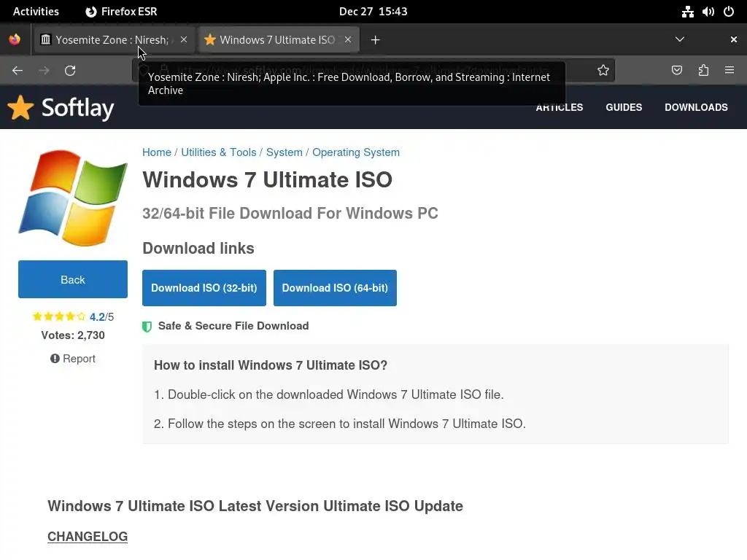
Task: Open the power menu icon
Action: 729,12
